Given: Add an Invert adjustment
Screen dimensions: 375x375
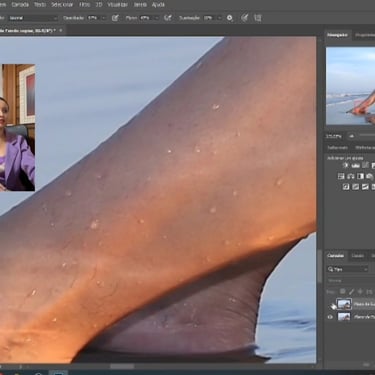Looking at the screenshot, I should pyautogui.click(x=346, y=187).
